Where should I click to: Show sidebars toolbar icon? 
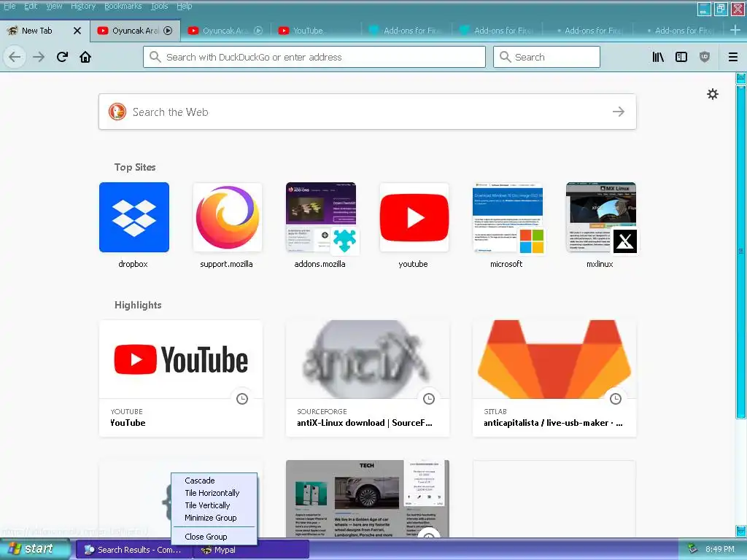click(681, 57)
